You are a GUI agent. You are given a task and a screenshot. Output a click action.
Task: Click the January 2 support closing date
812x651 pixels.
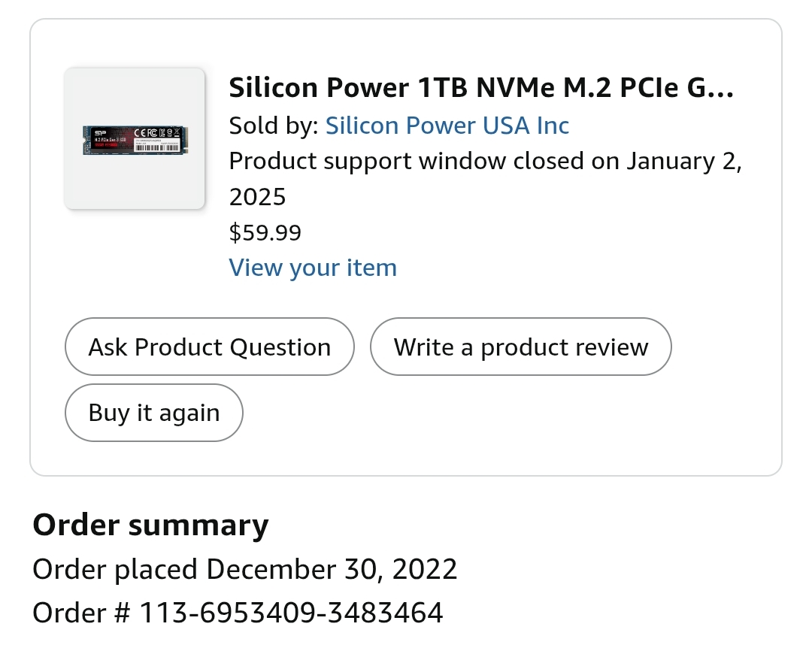(683, 161)
